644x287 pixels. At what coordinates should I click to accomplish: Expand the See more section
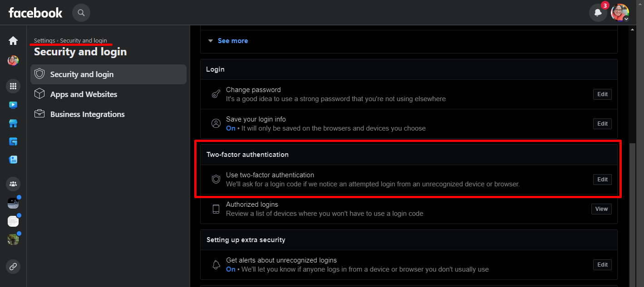(x=232, y=41)
